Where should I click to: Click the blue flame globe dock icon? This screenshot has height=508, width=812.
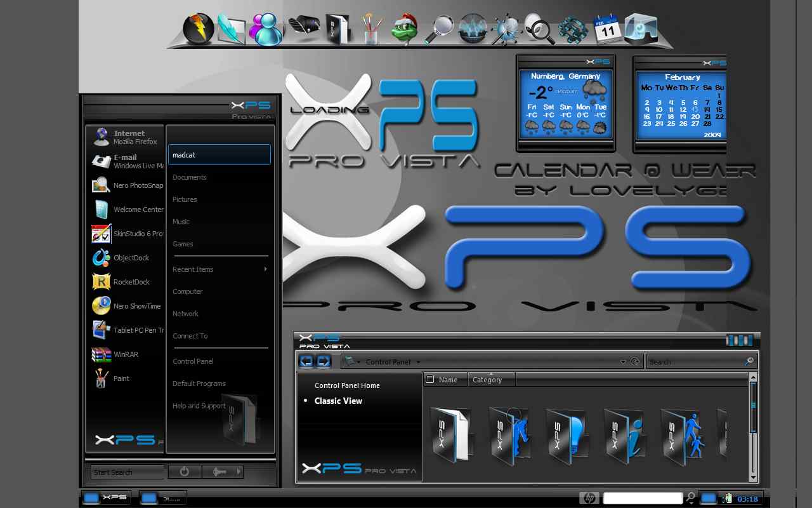(473, 29)
